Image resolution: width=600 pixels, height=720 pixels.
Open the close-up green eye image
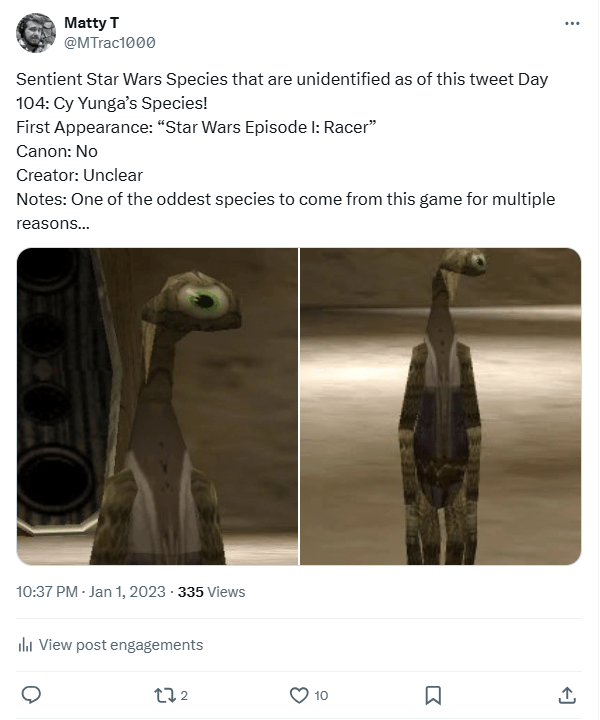point(157,406)
